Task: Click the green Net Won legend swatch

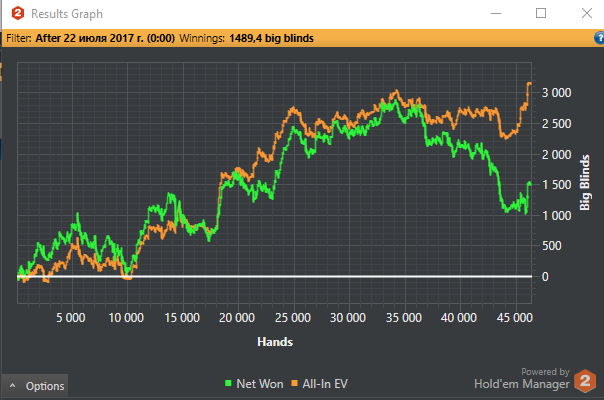Action: (x=228, y=383)
